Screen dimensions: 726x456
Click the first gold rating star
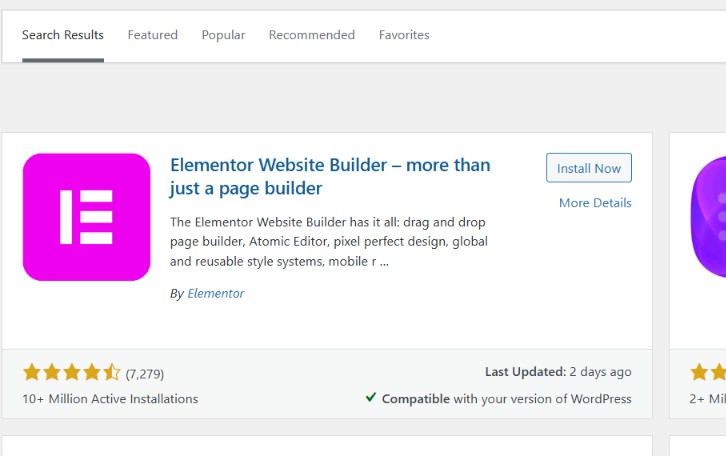click(x=32, y=372)
